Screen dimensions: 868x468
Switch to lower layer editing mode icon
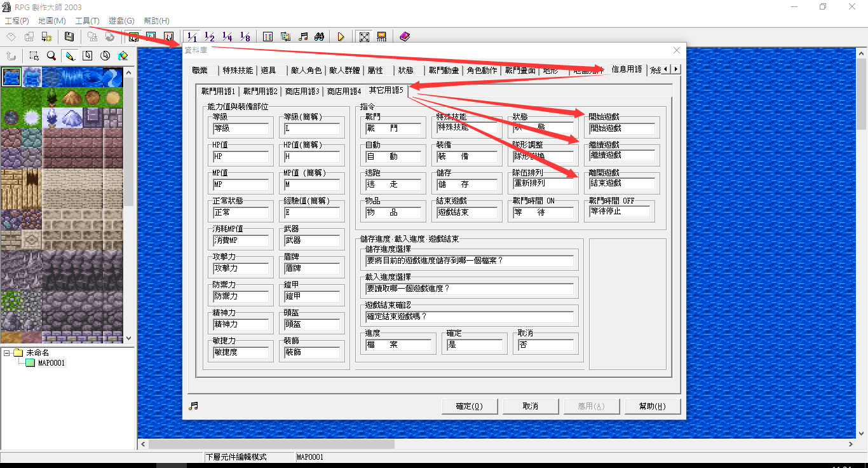point(133,37)
